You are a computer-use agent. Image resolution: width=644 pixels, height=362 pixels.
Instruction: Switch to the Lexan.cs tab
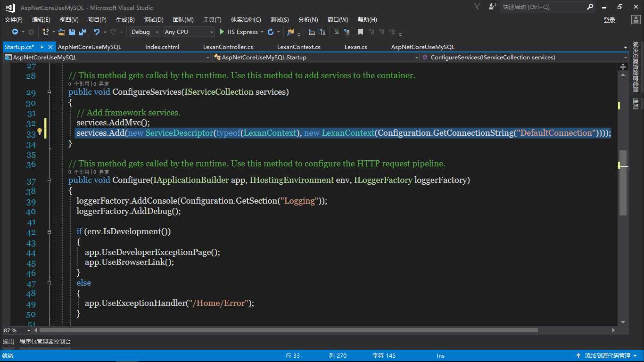click(x=356, y=47)
